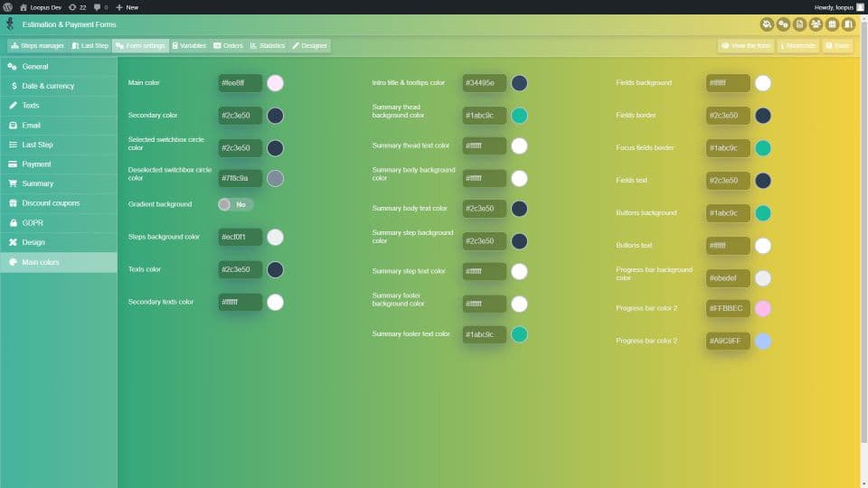Click the Shortcode button
This screenshot has height=488, width=868.
point(797,45)
